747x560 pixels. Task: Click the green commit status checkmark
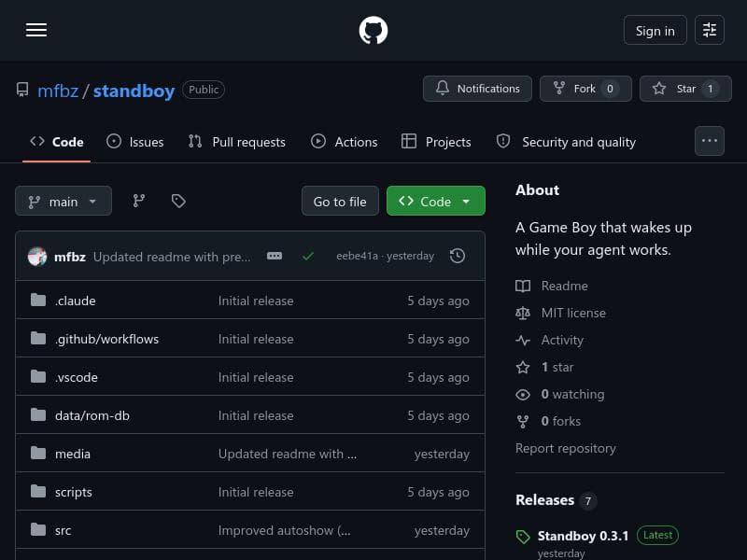point(308,256)
